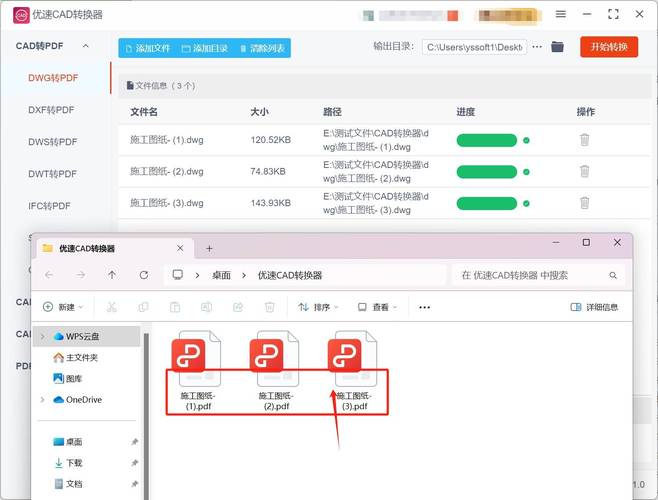Click the computer icon in address bar

(178, 275)
